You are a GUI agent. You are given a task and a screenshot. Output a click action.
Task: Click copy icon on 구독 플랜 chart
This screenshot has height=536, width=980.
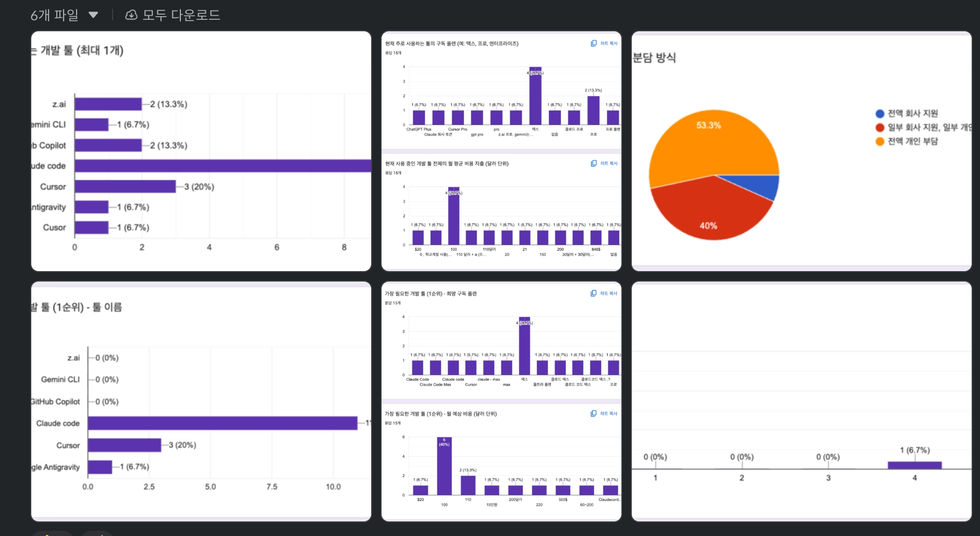594,43
